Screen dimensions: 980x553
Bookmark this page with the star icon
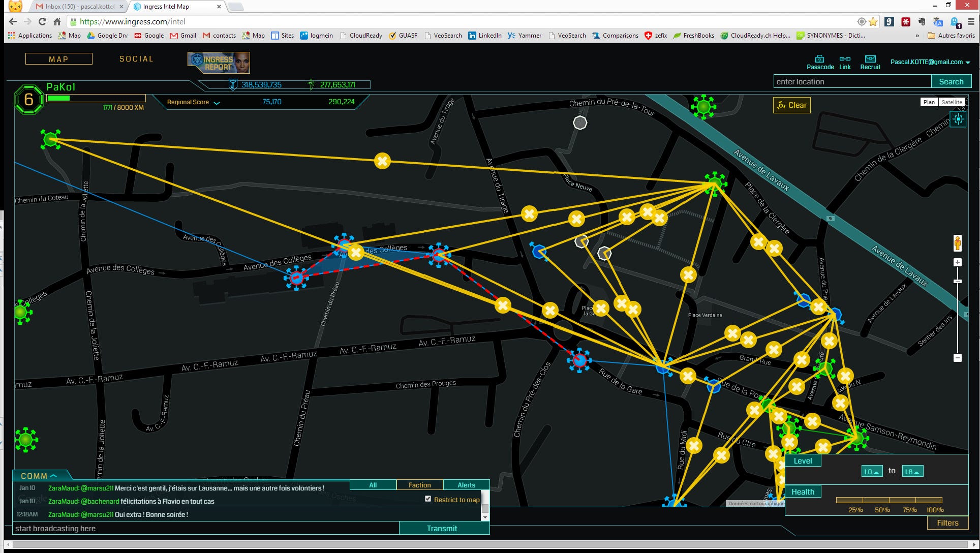click(873, 21)
